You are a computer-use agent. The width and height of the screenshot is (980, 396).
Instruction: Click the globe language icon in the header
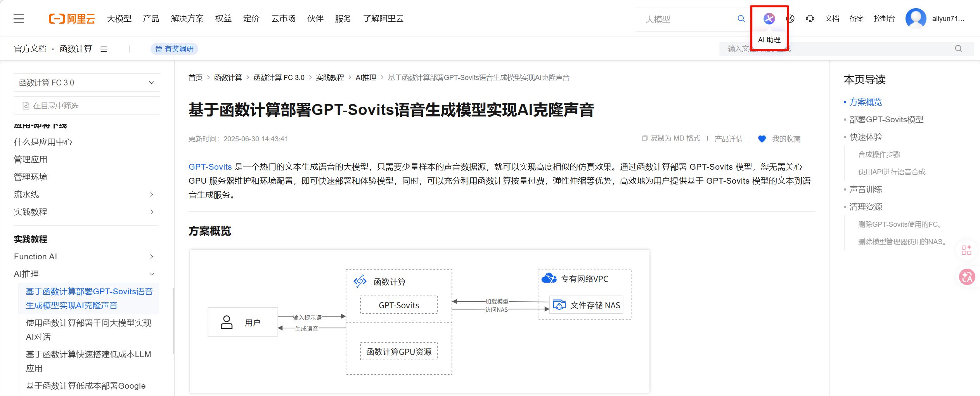[790, 19]
